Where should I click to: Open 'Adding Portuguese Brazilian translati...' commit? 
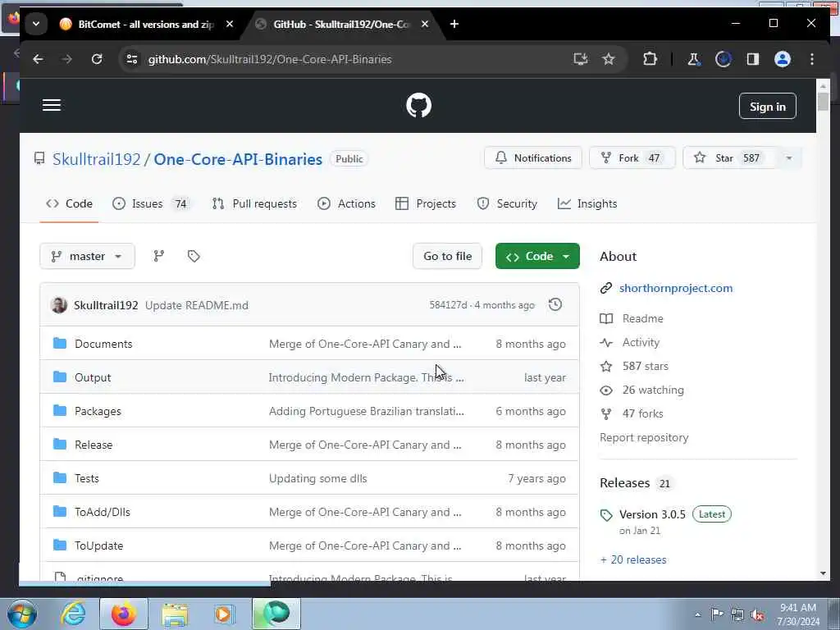pos(367,412)
